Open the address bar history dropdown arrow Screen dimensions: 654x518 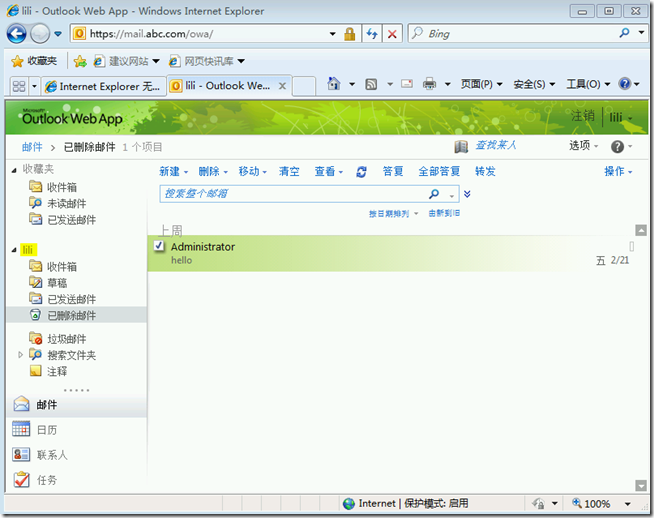[332, 34]
